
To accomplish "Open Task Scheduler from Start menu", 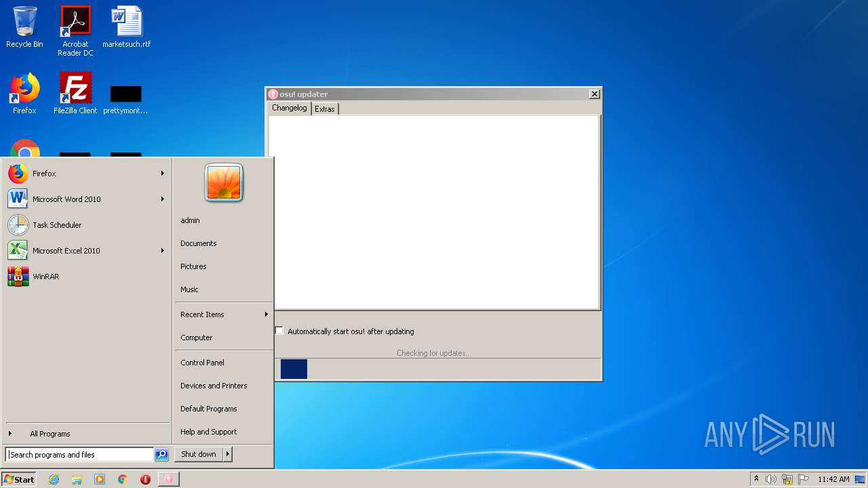I will pos(87,225).
